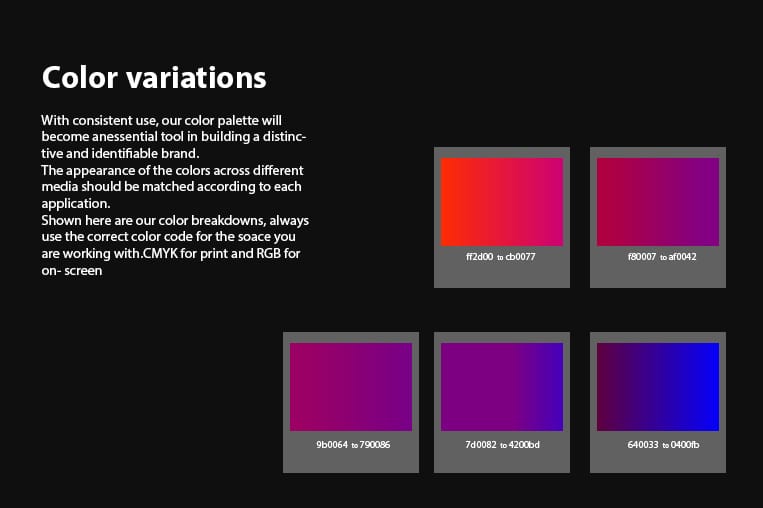Viewport: 763px width, 508px height.
Task: Choose the magenta-to-violet gradient swatch 9b0064
Action: click(x=351, y=386)
